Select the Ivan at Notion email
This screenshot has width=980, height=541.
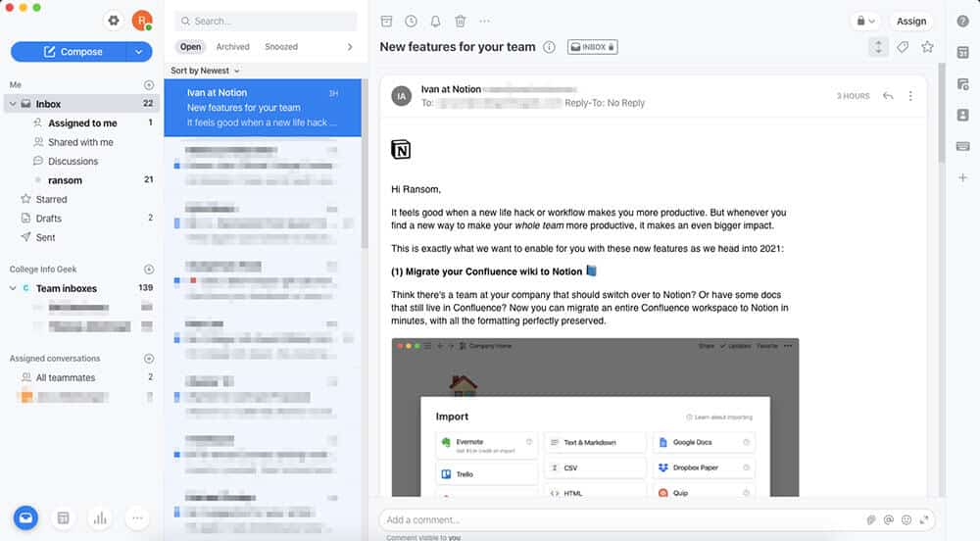click(263, 108)
